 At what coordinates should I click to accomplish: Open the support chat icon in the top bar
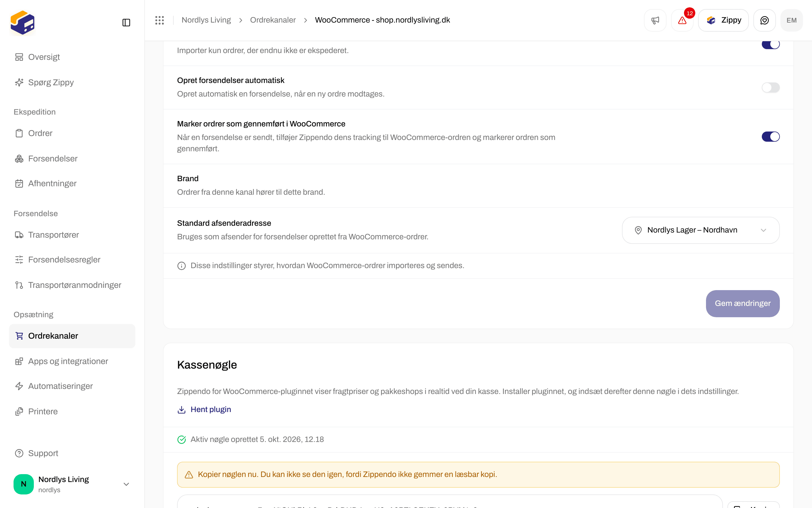coord(764,20)
